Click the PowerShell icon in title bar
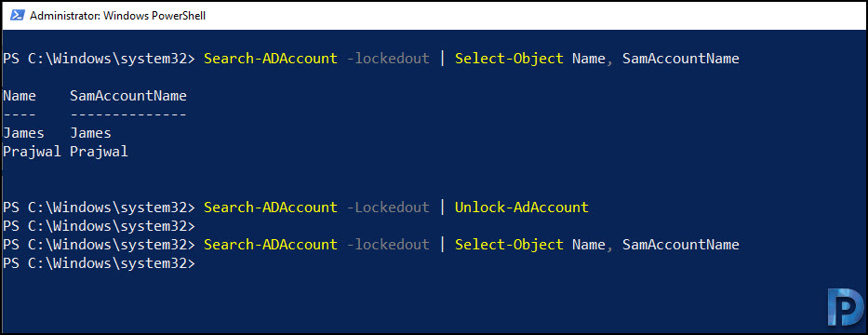This screenshot has height=335, width=868. tap(16, 16)
